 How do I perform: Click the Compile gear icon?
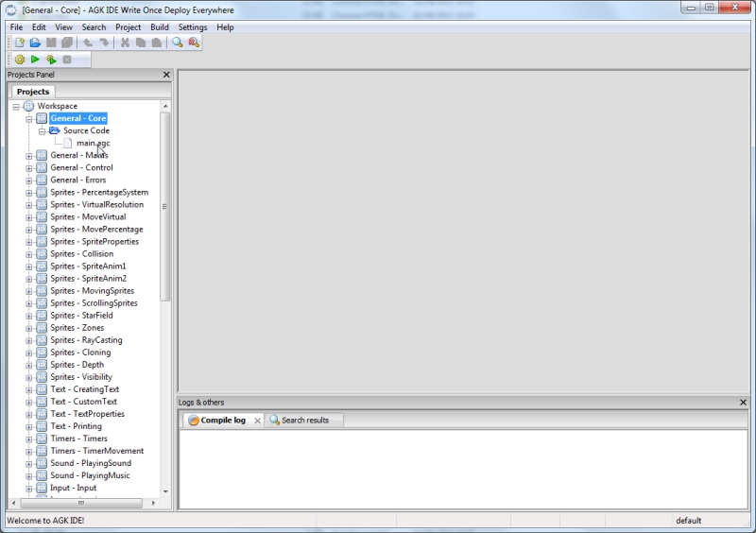(20, 60)
